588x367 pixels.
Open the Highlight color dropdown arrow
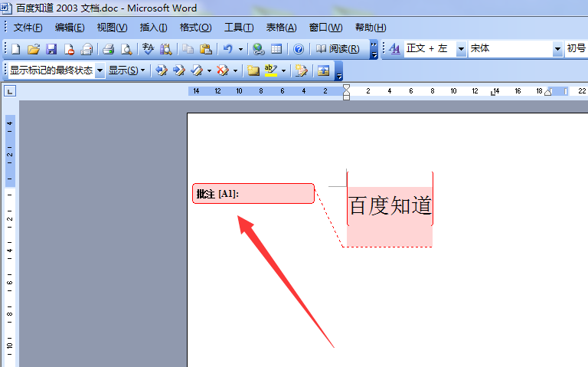pyautogui.click(x=283, y=70)
